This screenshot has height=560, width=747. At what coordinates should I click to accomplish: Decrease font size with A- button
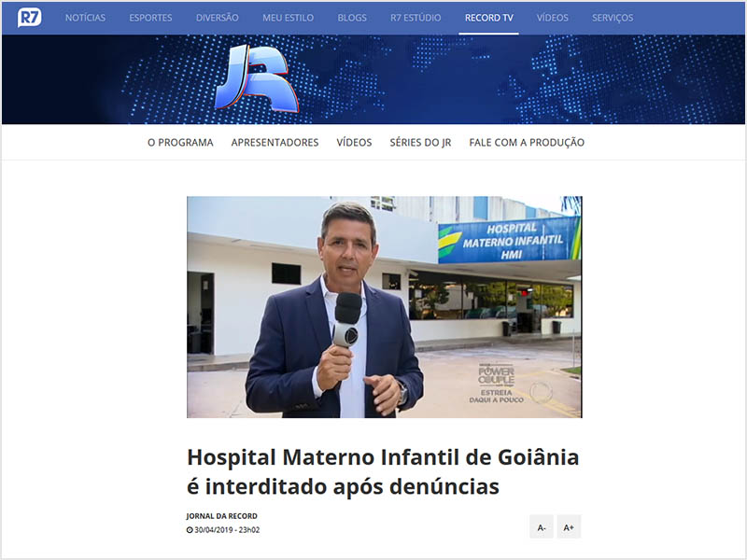(542, 527)
